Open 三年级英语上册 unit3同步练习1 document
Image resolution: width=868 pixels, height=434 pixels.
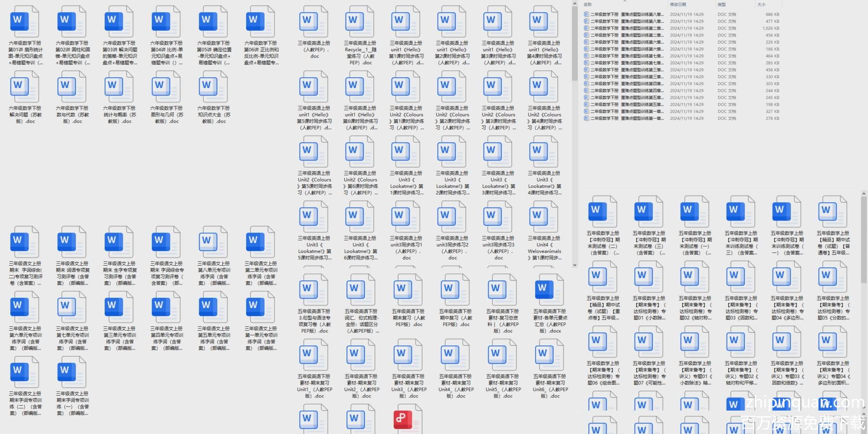(406, 231)
